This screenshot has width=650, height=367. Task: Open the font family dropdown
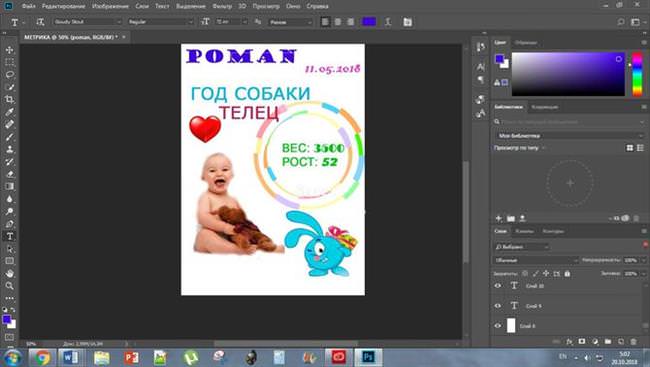coord(87,22)
